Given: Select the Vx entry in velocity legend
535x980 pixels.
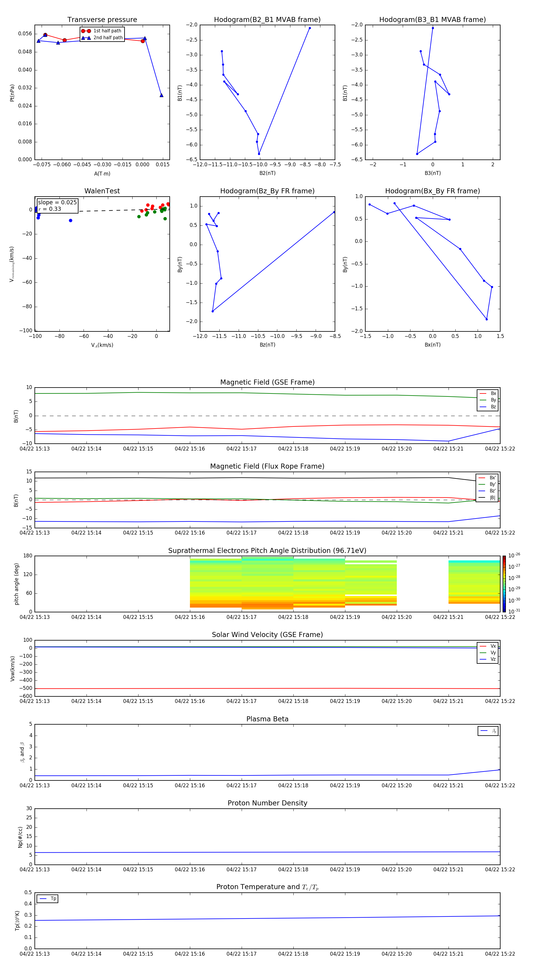Looking at the screenshot, I should [x=488, y=647].
